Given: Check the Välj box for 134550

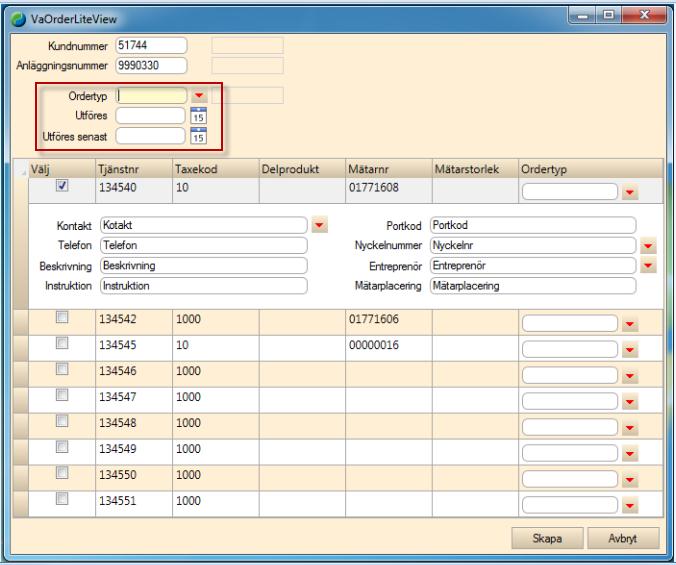Looking at the screenshot, I should coord(62,473).
